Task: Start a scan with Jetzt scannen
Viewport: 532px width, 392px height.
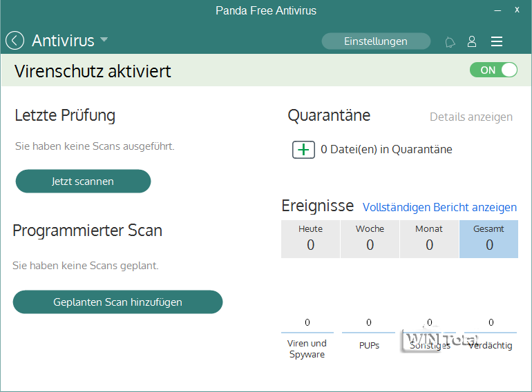Action: point(83,182)
